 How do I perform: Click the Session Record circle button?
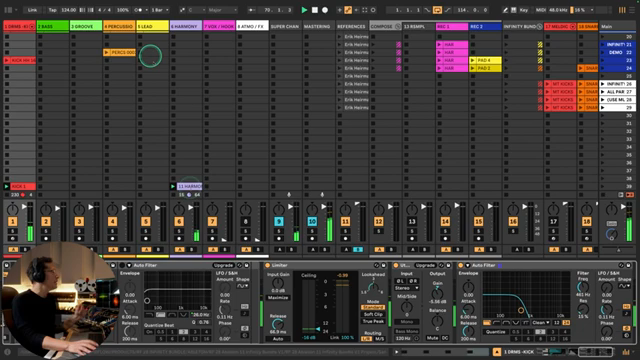coord(373,10)
